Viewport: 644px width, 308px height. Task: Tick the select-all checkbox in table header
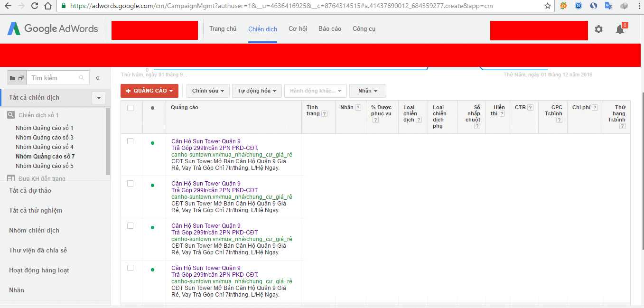(131, 108)
